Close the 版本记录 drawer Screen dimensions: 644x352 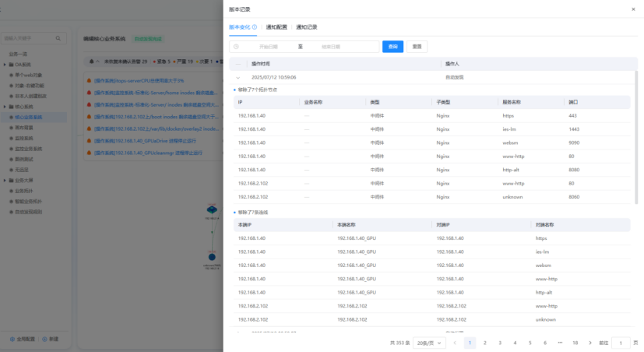pyautogui.click(x=633, y=9)
